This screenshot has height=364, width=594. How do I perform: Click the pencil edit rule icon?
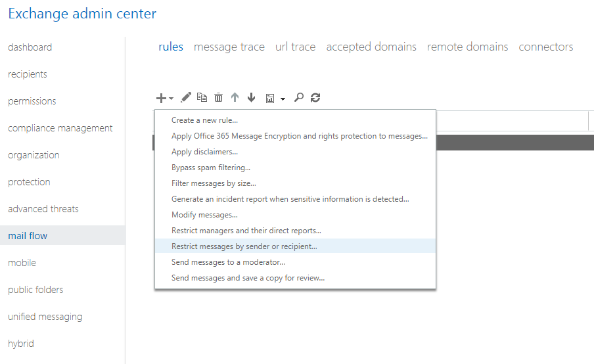coord(186,97)
